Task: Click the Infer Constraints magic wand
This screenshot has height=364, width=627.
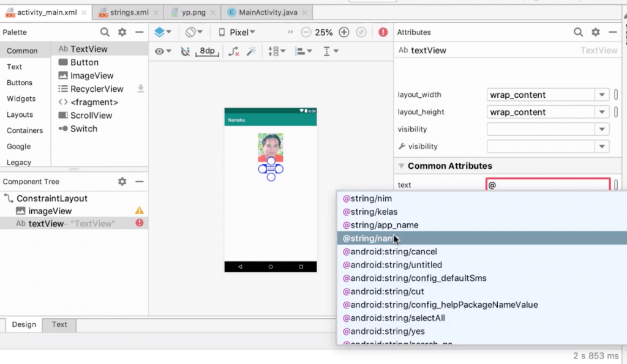Action: pos(251,51)
